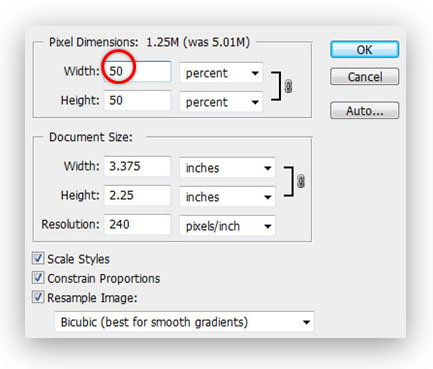Focus the pixel Width field showing 50
Viewport: 433px width, 369px height.
coord(137,71)
